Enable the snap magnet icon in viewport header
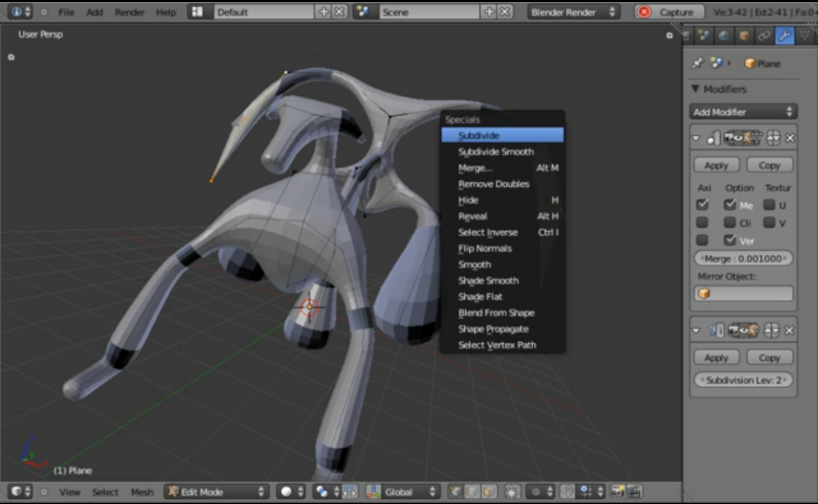 coord(567,492)
